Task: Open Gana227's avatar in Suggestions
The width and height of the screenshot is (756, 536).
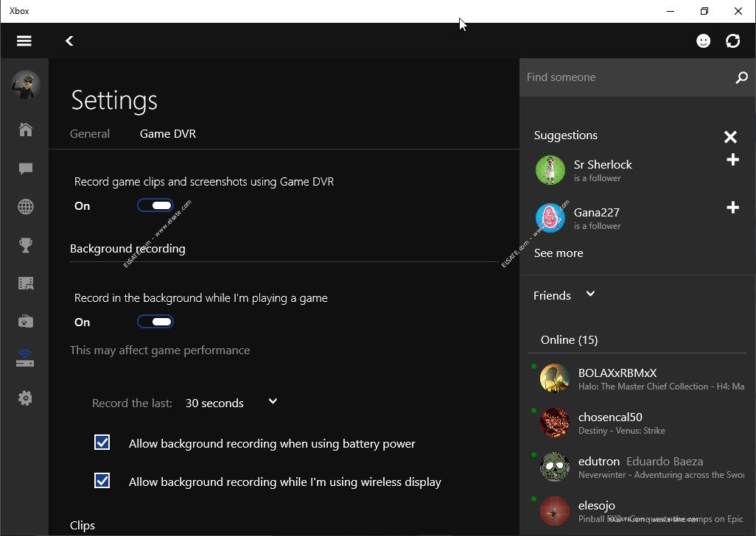Action: point(550,218)
